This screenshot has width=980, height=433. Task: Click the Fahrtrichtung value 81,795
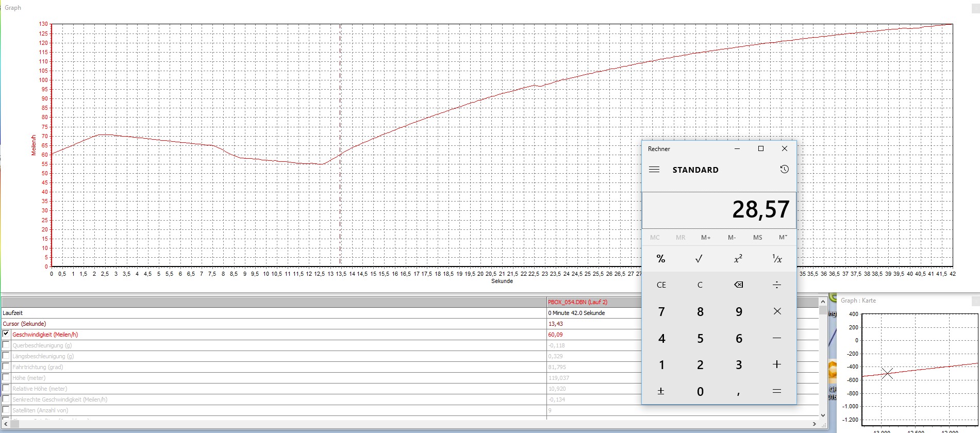click(x=557, y=367)
